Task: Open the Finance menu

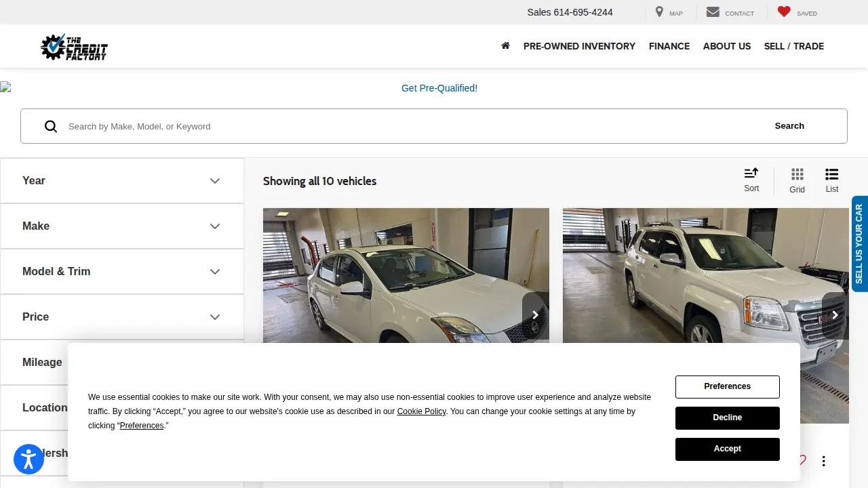Action: coord(669,46)
